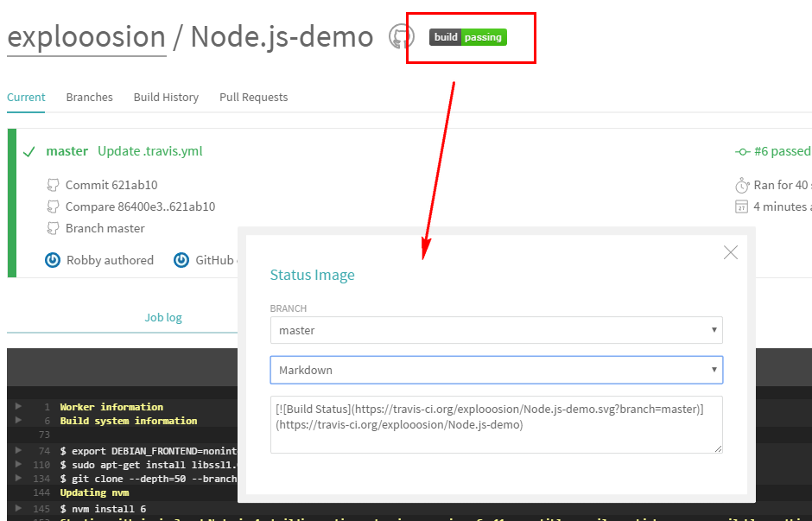The width and height of the screenshot is (812, 521).
Task: Click the GitHub icon beside Commit 621ab10
Action: [x=53, y=185]
